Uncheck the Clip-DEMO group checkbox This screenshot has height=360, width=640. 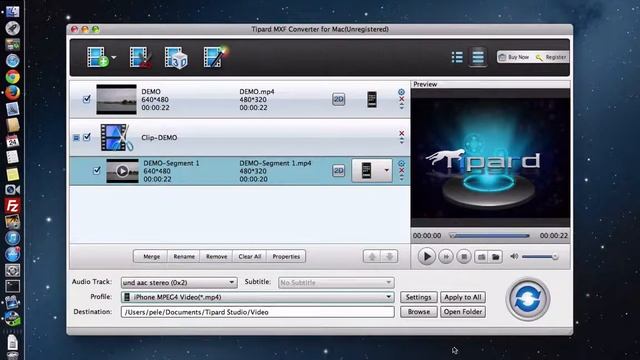tap(87, 137)
